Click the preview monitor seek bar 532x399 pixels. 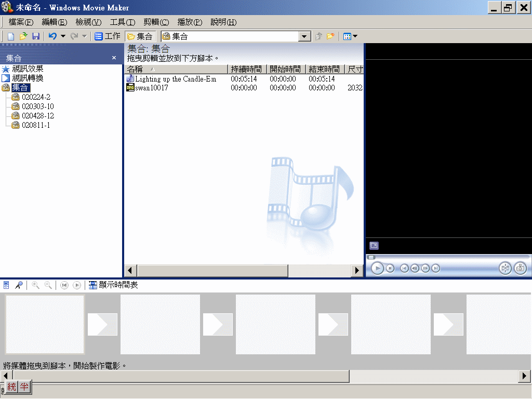[448, 257]
